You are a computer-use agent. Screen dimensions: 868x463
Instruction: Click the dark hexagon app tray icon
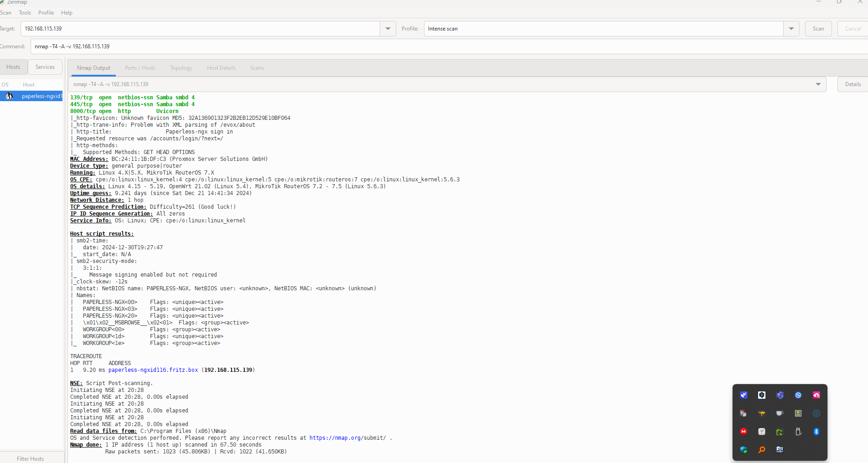tap(762, 395)
